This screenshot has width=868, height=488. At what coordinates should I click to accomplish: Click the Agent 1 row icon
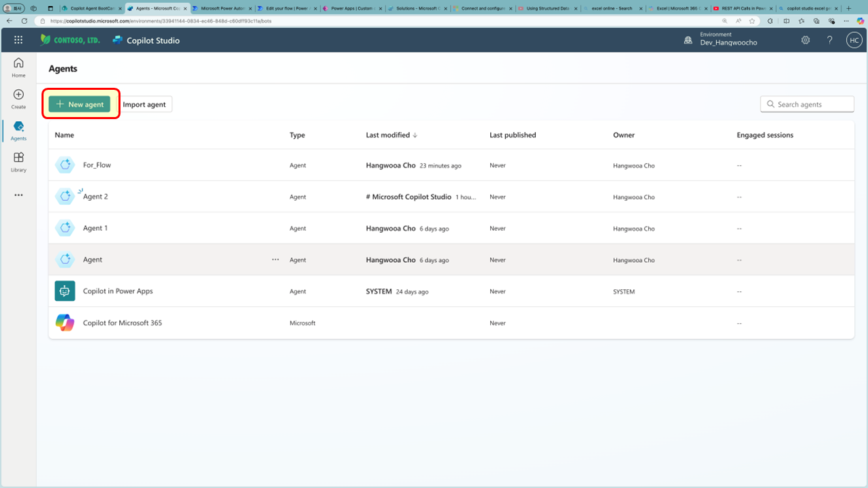[65, 228]
